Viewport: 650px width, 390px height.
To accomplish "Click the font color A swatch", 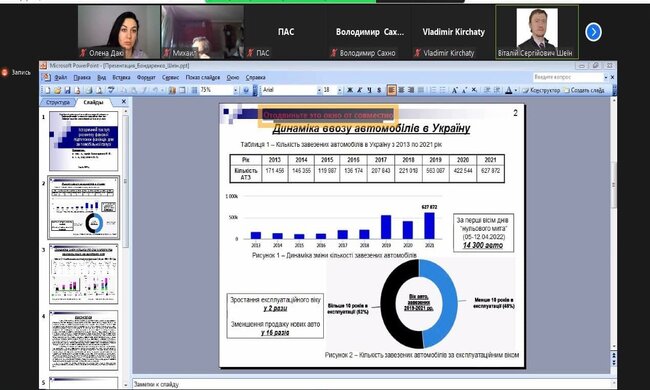I will (509, 90).
